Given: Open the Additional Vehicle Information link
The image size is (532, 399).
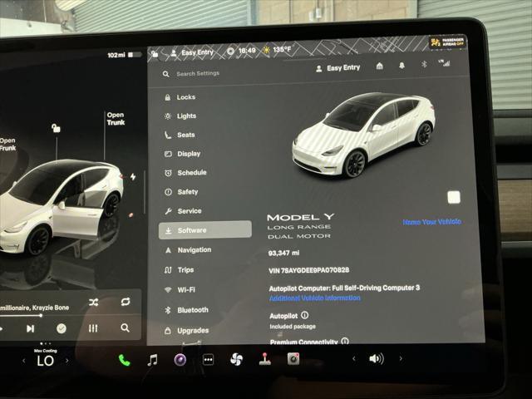Looking at the screenshot, I should coord(314,298).
